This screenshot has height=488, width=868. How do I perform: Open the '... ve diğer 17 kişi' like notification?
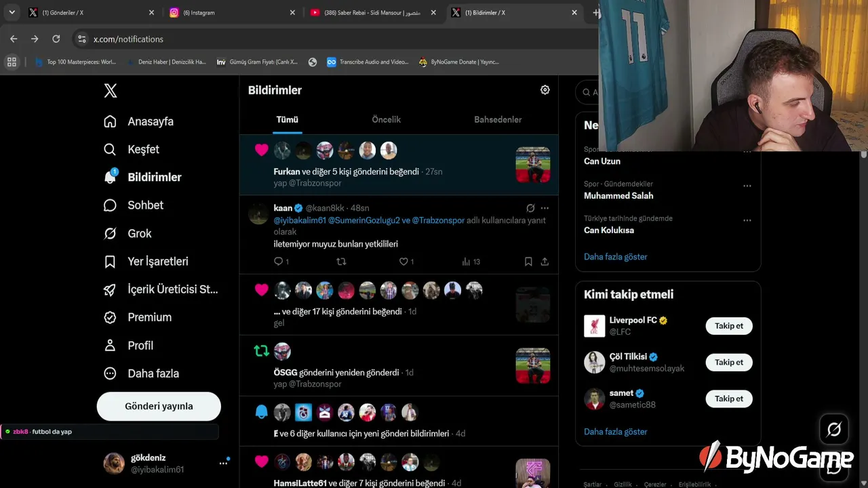[x=399, y=305]
